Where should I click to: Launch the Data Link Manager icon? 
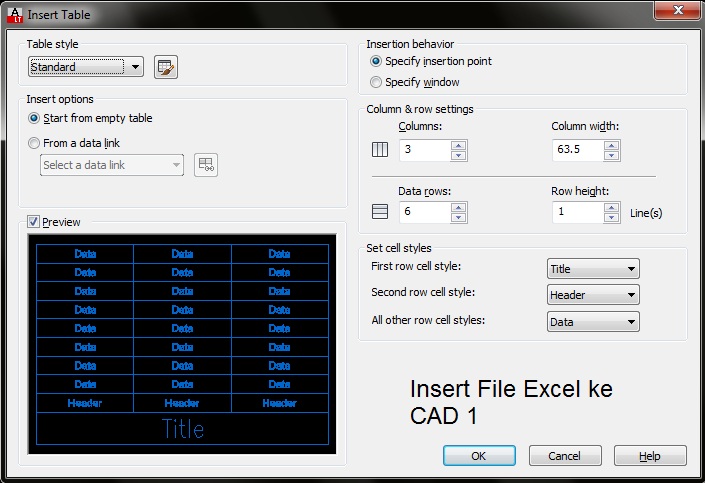tap(206, 165)
